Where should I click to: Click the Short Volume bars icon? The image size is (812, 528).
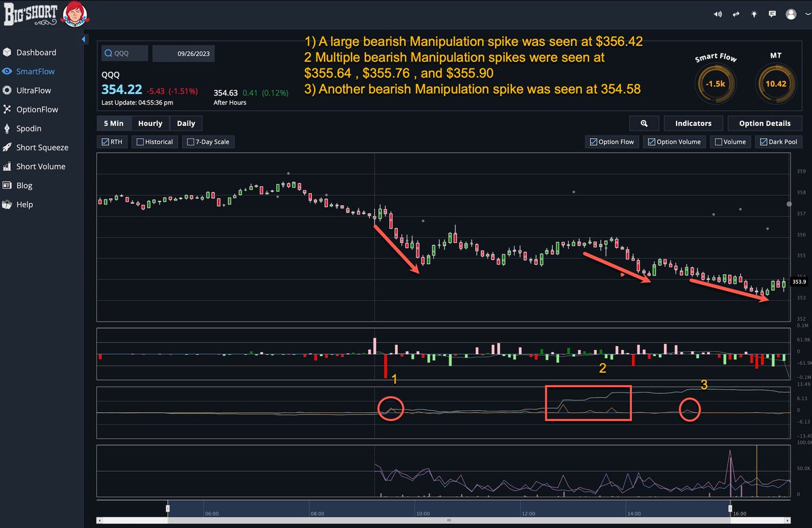coord(7,166)
